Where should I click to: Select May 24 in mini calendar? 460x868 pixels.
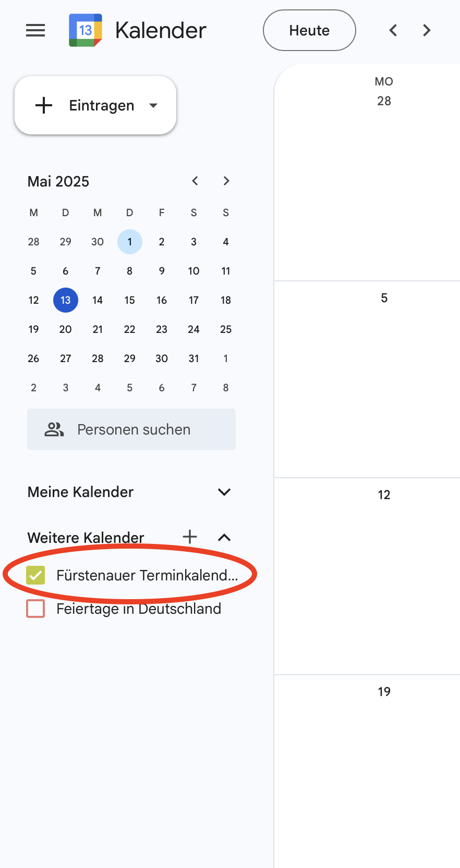point(193,329)
